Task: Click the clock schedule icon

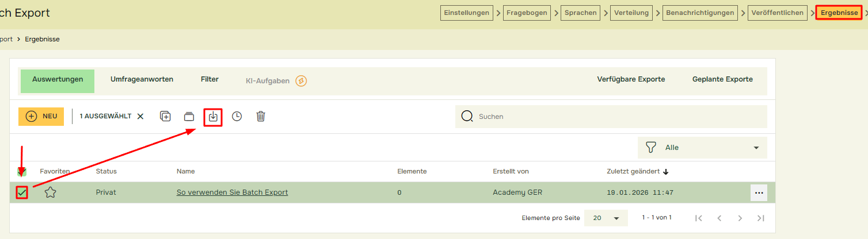Action: click(237, 116)
